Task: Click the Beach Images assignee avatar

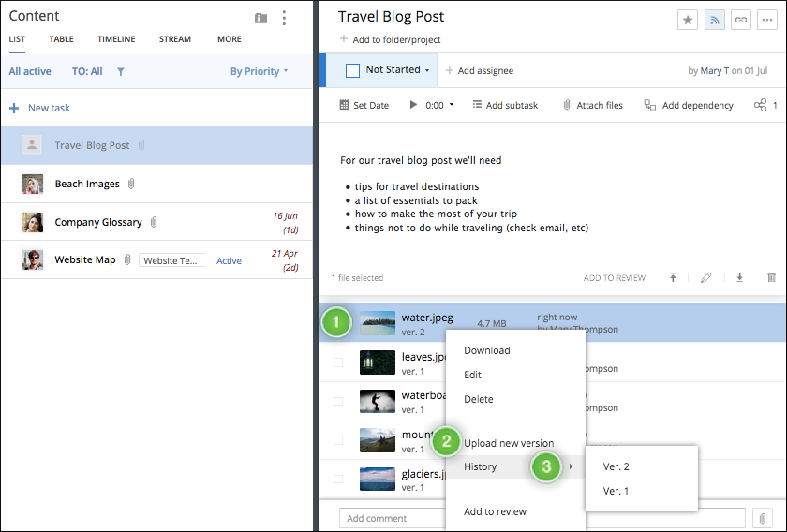Action: (33, 184)
